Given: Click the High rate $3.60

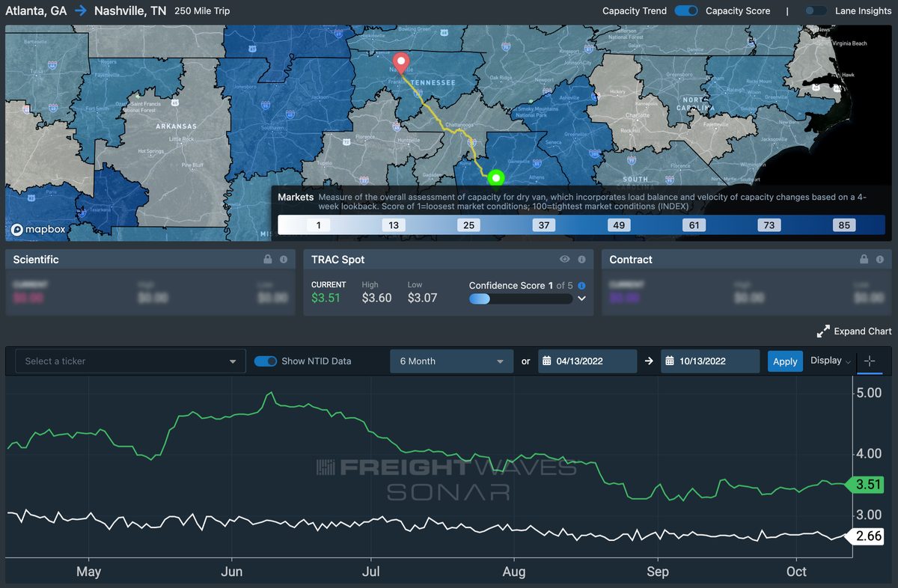Looking at the screenshot, I should (376, 298).
